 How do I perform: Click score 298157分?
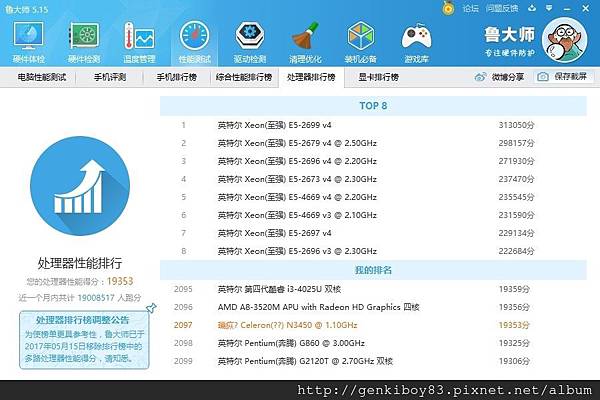click(516, 143)
